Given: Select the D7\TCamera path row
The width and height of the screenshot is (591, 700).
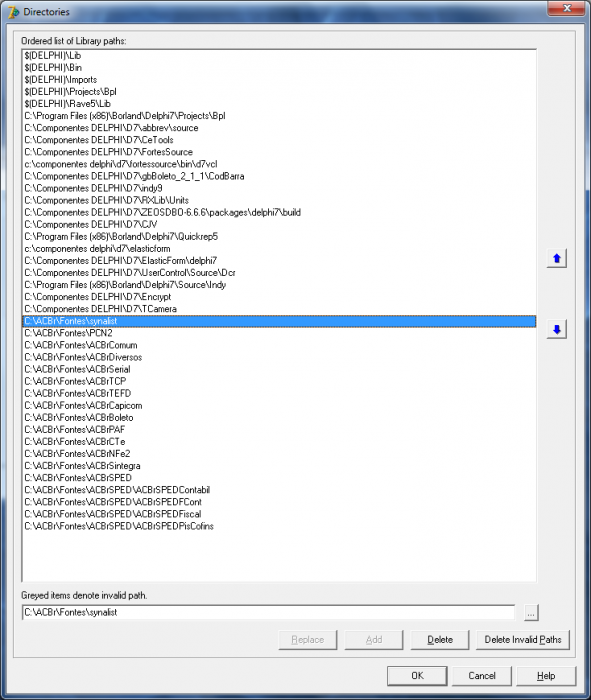Looking at the screenshot, I should point(279,309).
